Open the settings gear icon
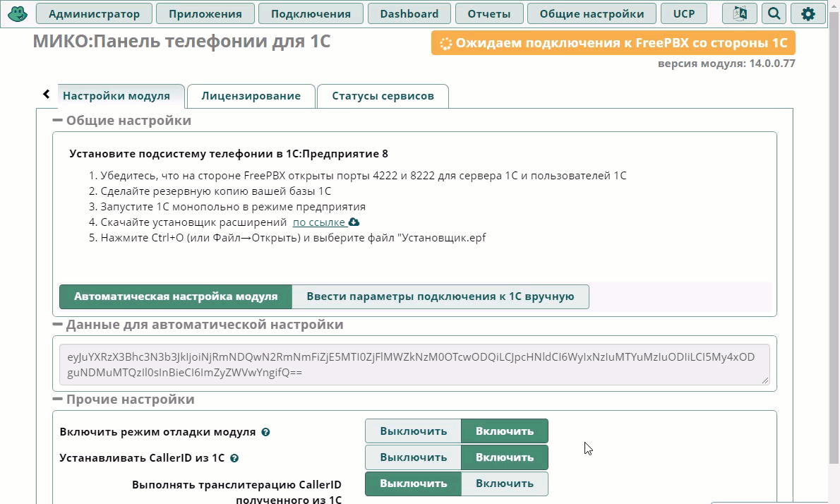Image resolution: width=840 pixels, height=504 pixels. click(809, 13)
